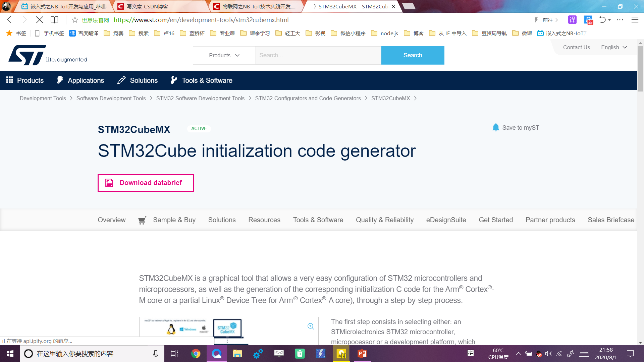Click browser undo-close tab arrow icon

pos(602,20)
